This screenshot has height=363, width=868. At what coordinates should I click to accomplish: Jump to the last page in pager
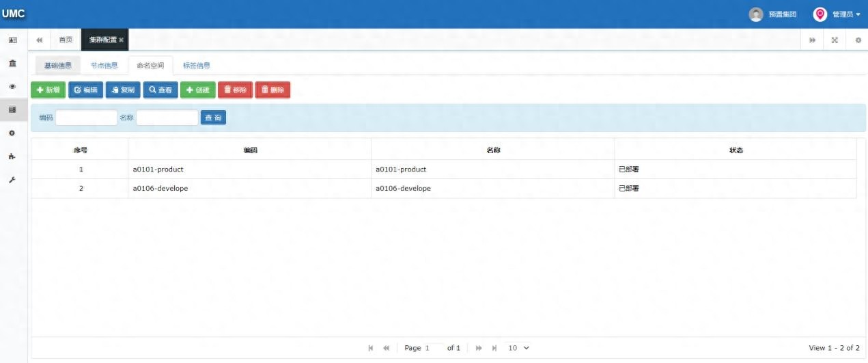tap(494, 348)
